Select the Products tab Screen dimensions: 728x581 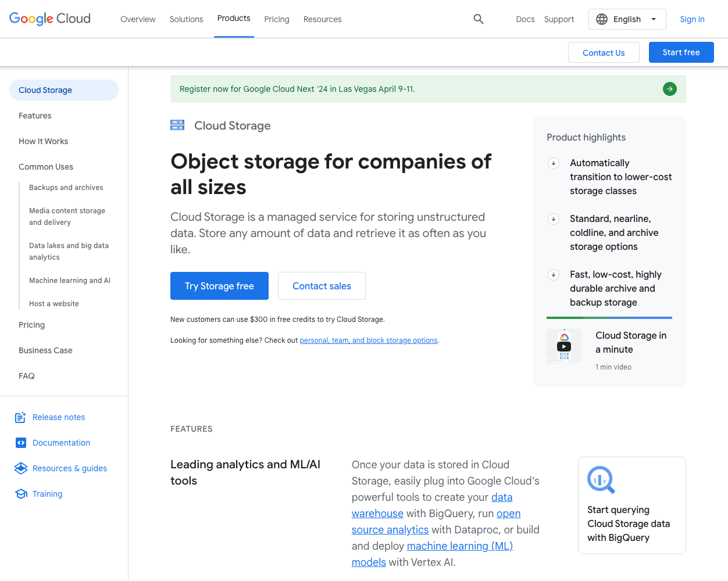coord(234,19)
